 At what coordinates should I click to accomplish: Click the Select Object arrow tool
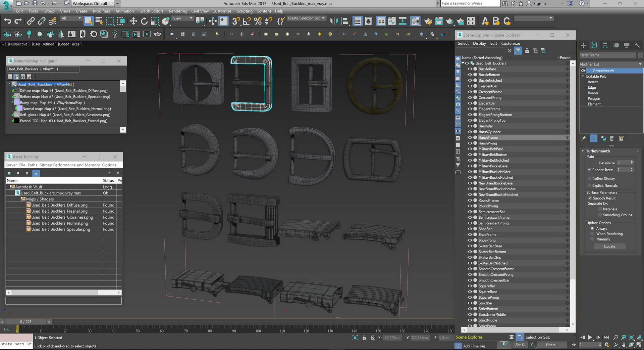(88, 21)
